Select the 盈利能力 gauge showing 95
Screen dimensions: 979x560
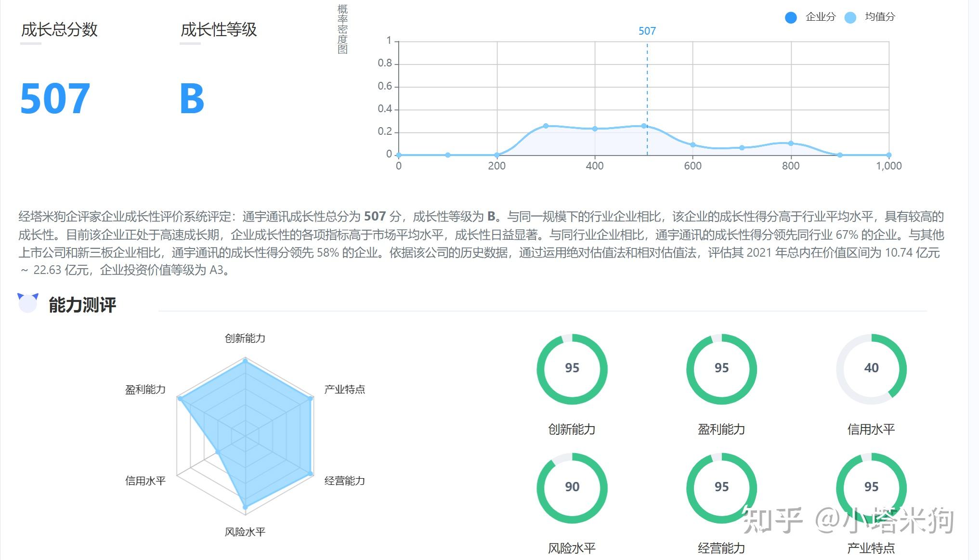[x=721, y=368]
